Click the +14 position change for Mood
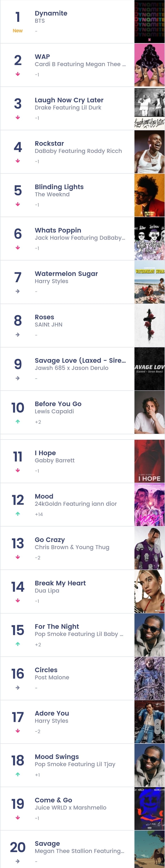This screenshot has width=165, height=868. pos(39,514)
